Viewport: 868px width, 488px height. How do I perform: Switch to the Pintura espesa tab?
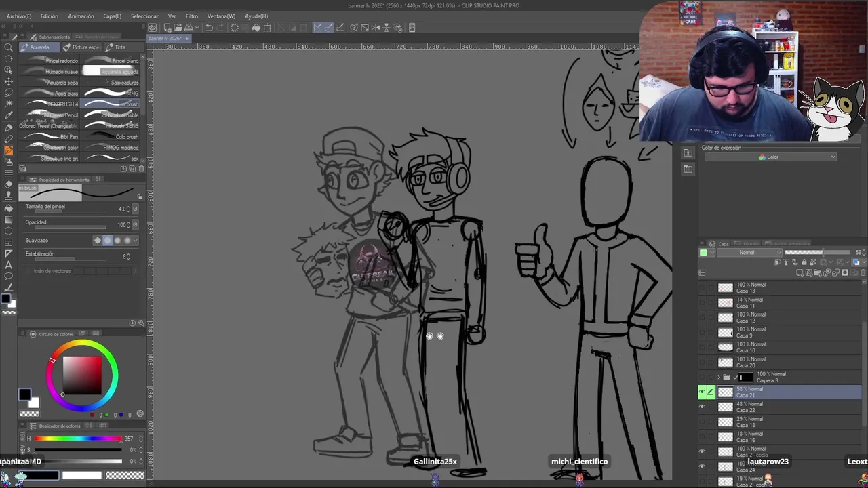[x=82, y=47]
